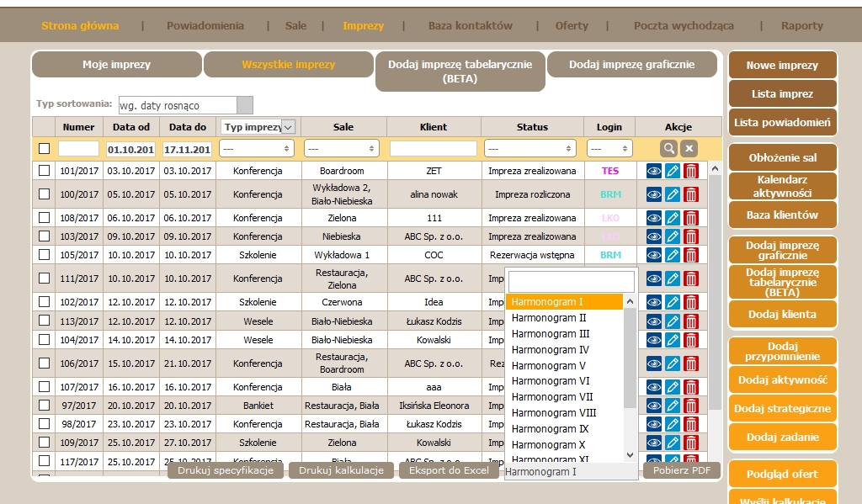Image resolution: width=862 pixels, height=504 pixels.
Task: View event 101/2017 with the eye icon
Action: [x=654, y=171]
